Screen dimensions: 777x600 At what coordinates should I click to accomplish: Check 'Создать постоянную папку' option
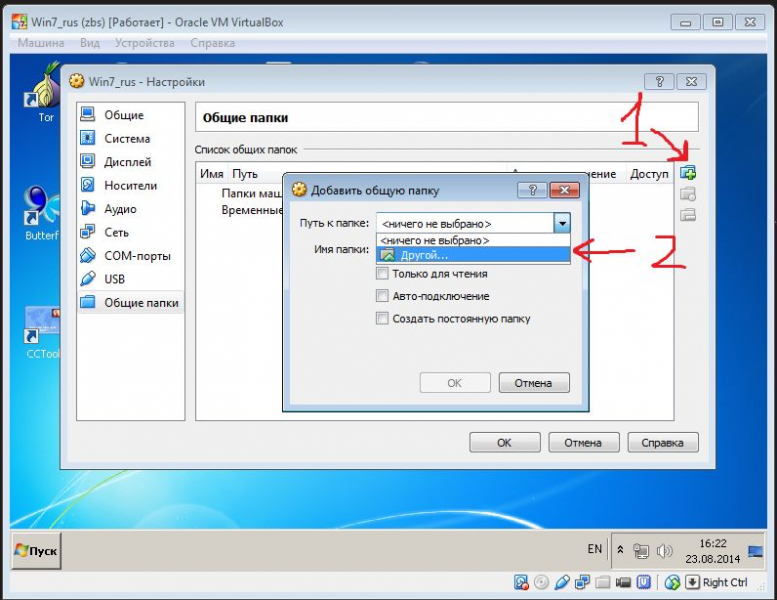pyautogui.click(x=382, y=319)
